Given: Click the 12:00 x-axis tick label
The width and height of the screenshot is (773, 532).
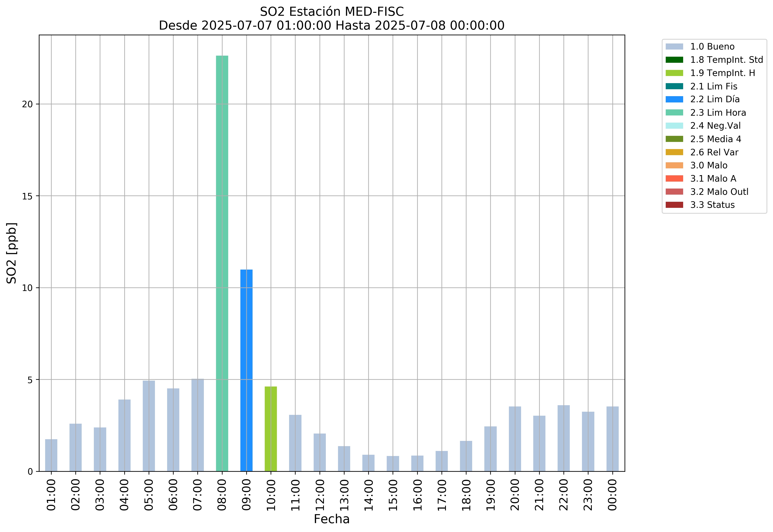Looking at the screenshot, I should coord(320,495).
